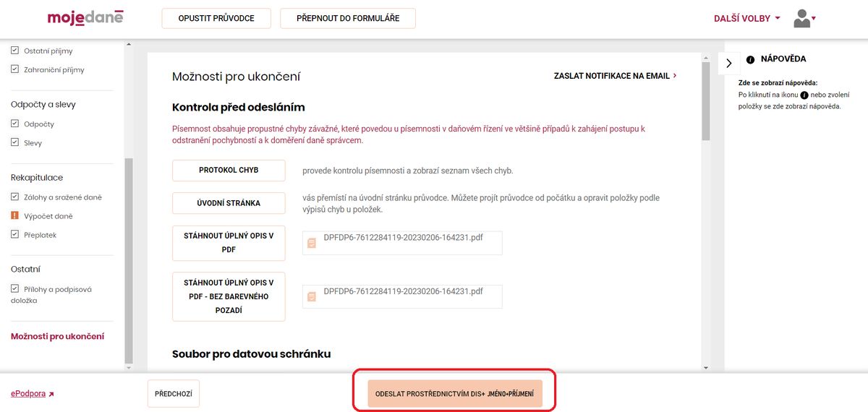Click the external link icon next to ePodpora
This screenshot has width=868, height=412.
[x=51, y=395]
